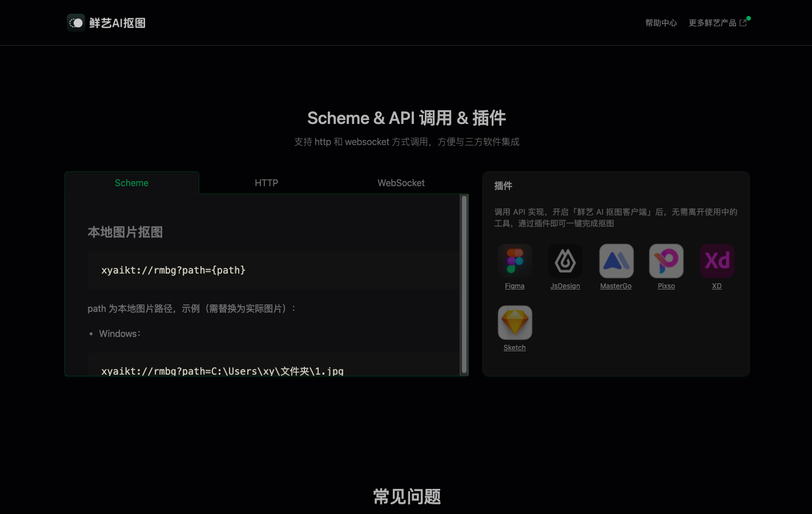The width and height of the screenshot is (812, 514).
Task: Open the MasterGo plugin icon
Action: 616,261
